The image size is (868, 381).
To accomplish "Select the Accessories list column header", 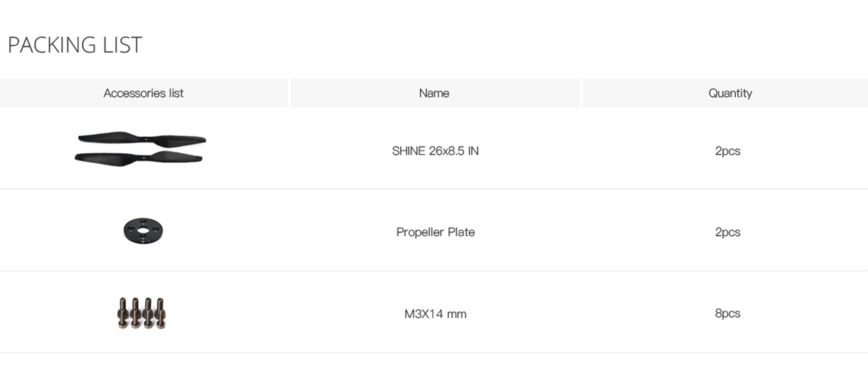I will click(x=143, y=93).
